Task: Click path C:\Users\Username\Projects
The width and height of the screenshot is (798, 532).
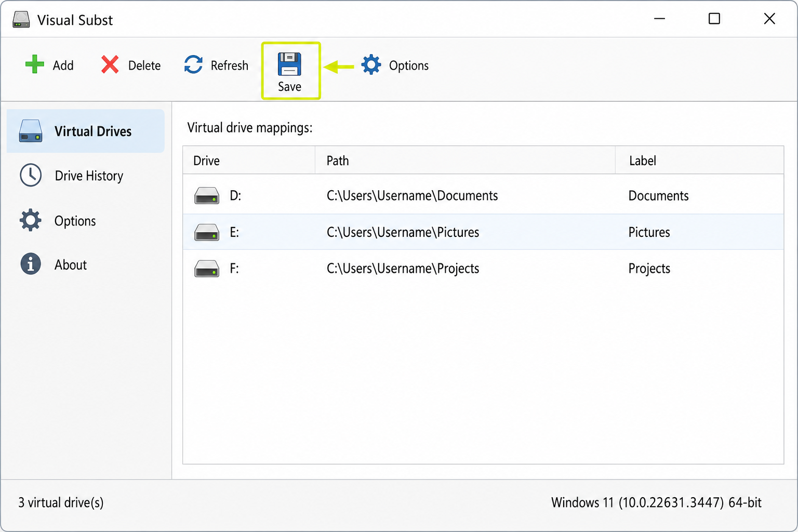Action: pyautogui.click(x=403, y=269)
